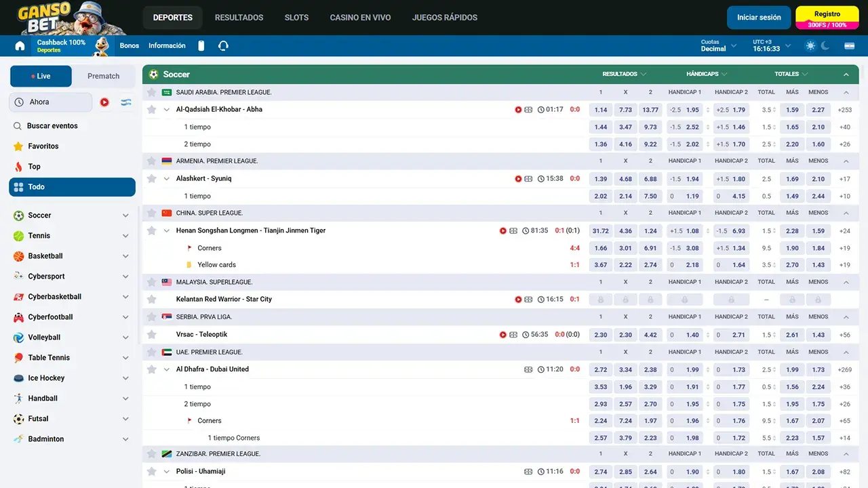868x488 pixels.
Task: Open the support headset icon
Action: click(x=223, y=46)
